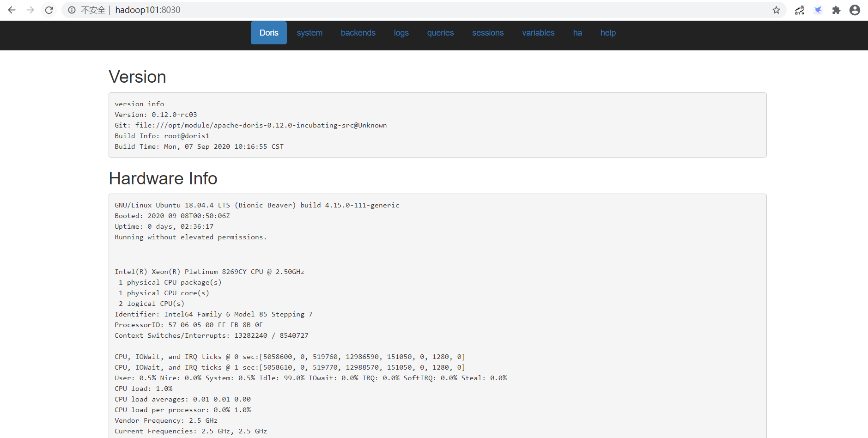
Task: Open the ha navigation link
Action: (x=577, y=33)
